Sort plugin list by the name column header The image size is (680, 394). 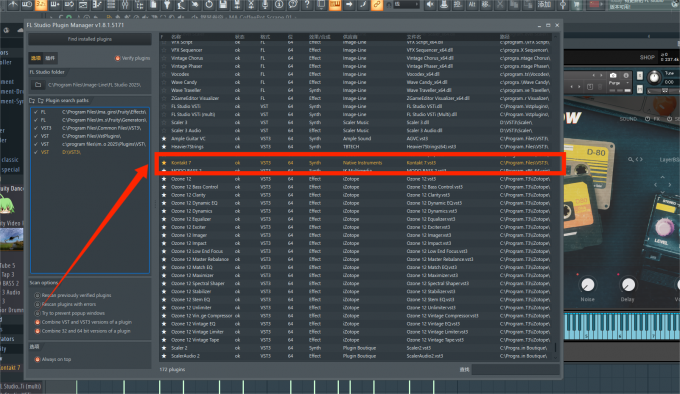[x=176, y=37]
